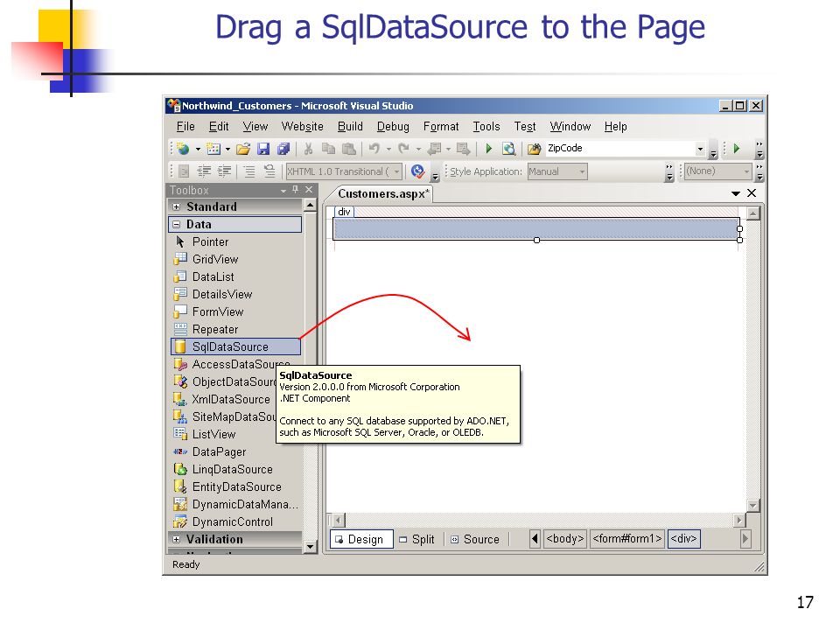Switch to Design view

[x=362, y=540]
